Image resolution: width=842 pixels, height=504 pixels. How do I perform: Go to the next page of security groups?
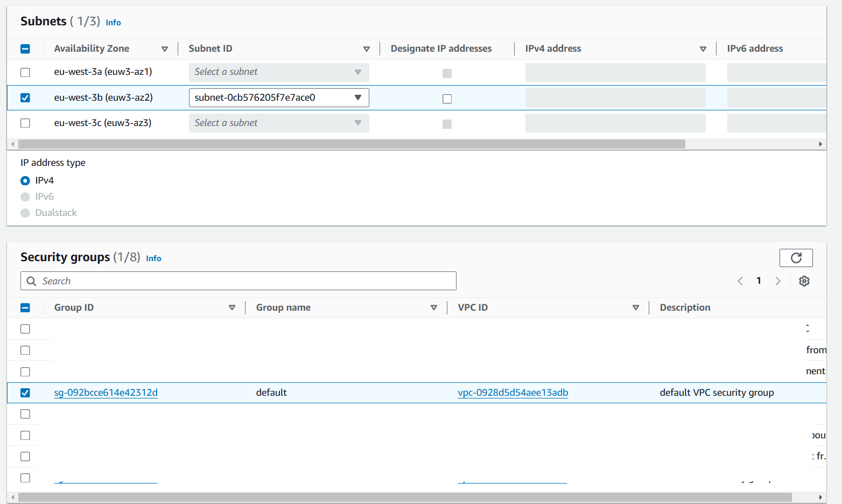point(778,281)
